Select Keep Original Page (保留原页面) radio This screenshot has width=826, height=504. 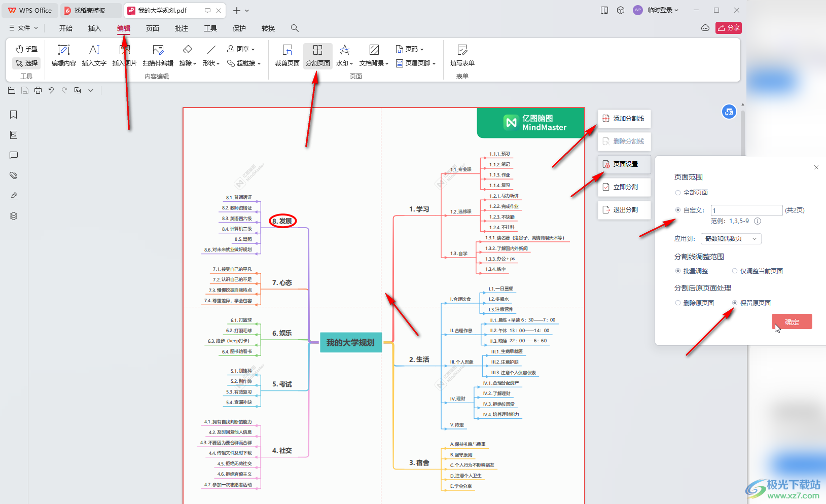(735, 303)
